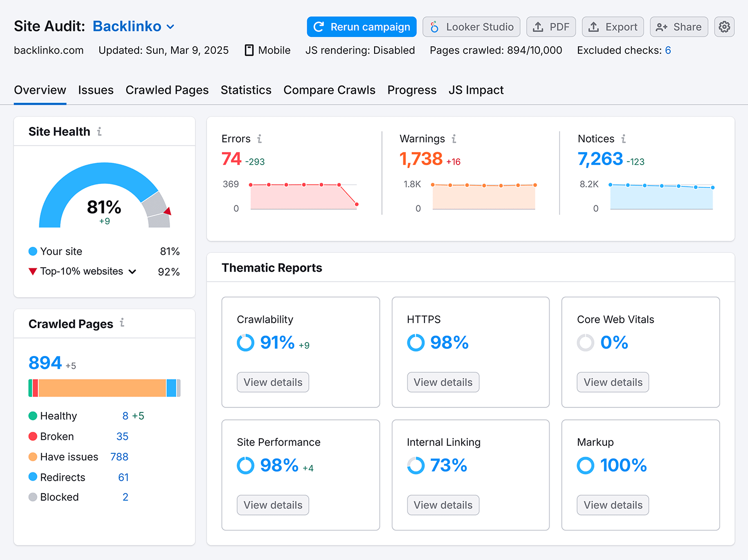Click the info icon beside Crawled Pages heading

tap(122, 323)
